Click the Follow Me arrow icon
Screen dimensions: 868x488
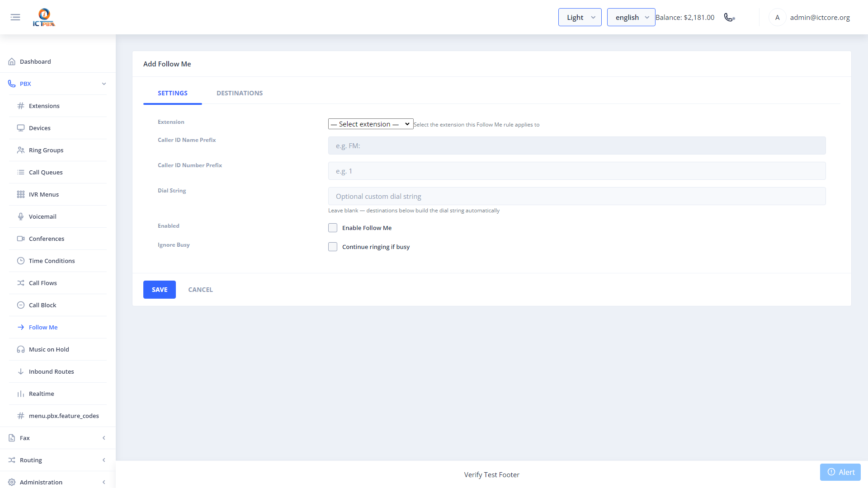click(x=21, y=327)
